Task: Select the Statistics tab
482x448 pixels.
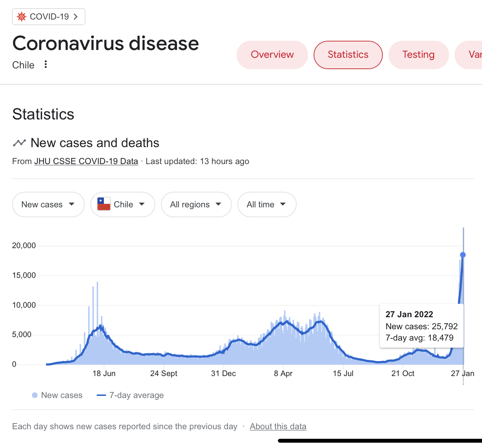Action: (x=348, y=55)
